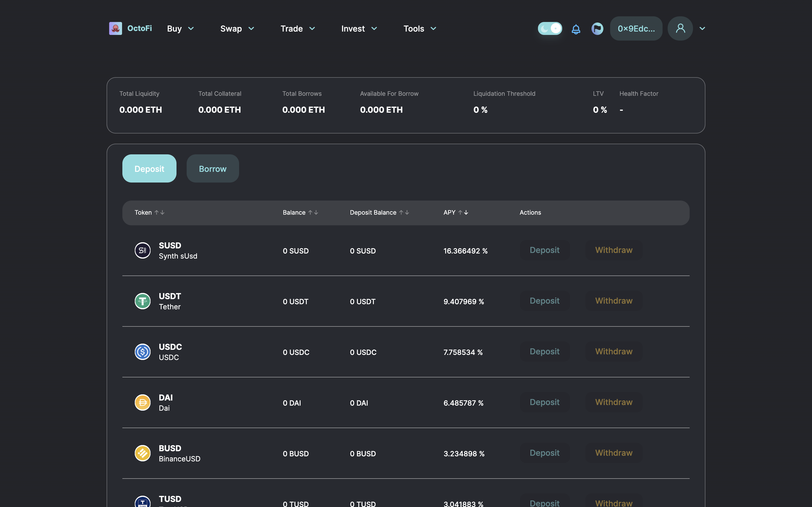812x507 pixels.
Task: Click the DAI token icon
Action: click(x=143, y=403)
